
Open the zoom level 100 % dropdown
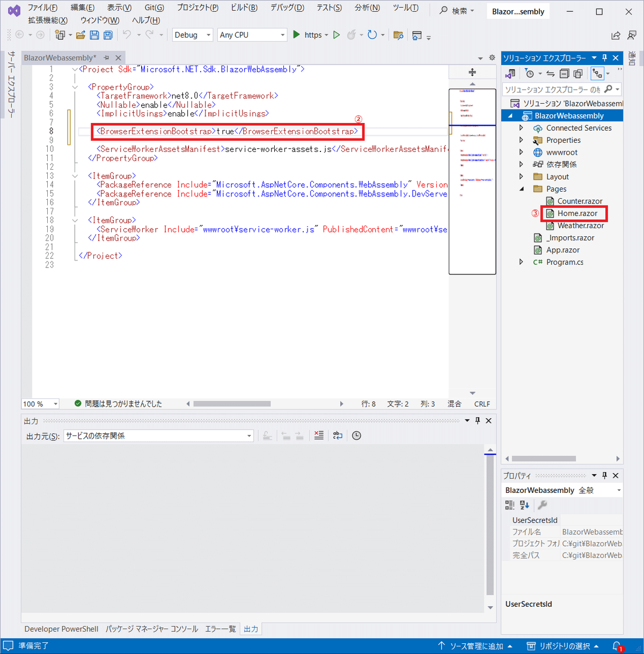pos(40,404)
